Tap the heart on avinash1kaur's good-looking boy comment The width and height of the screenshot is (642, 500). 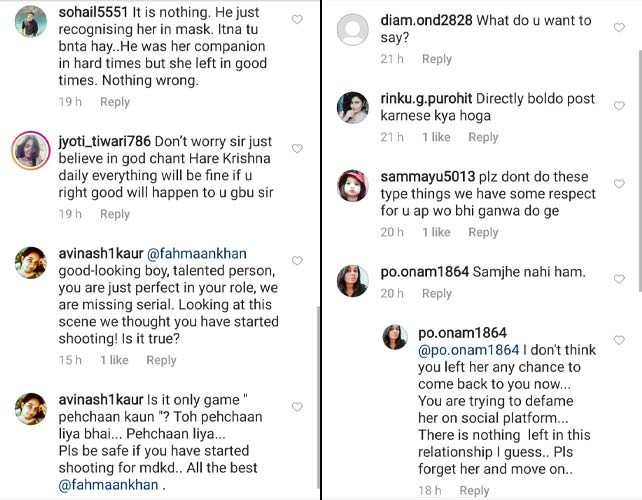(x=297, y=260)
